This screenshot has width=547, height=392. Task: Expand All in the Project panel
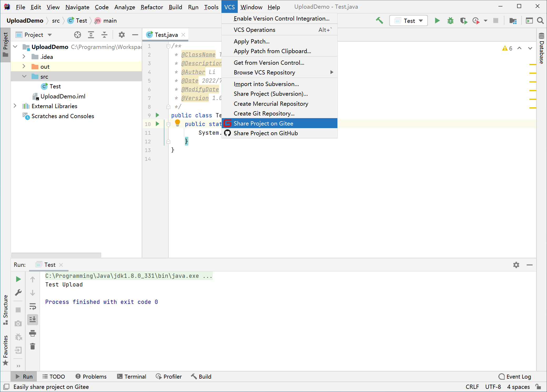91,35
